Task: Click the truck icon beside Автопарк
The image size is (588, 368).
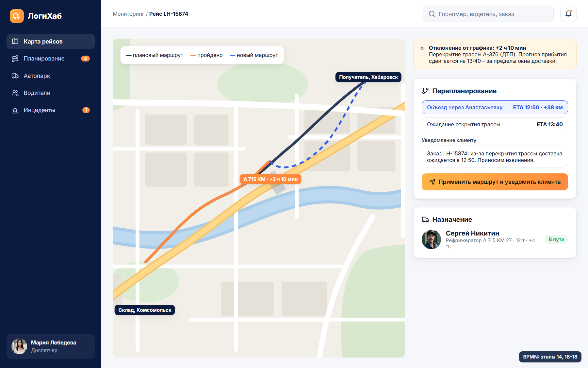Action: coord(15,76)
